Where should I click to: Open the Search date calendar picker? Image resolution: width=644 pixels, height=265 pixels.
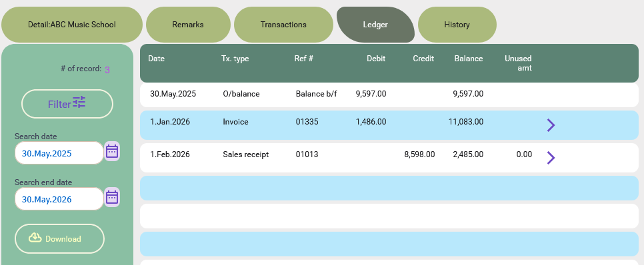coord(112,152)
